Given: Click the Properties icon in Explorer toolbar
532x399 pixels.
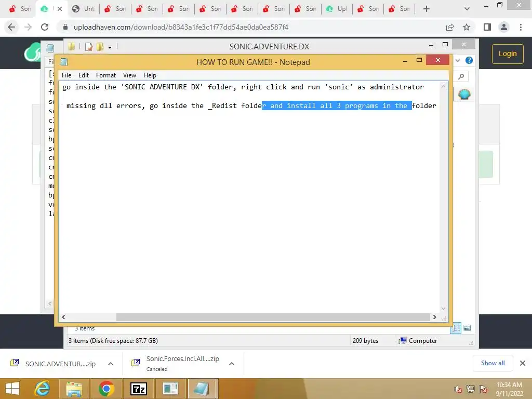Looking at the screenshot, I should pyautogui.click(x=89, y=47).
